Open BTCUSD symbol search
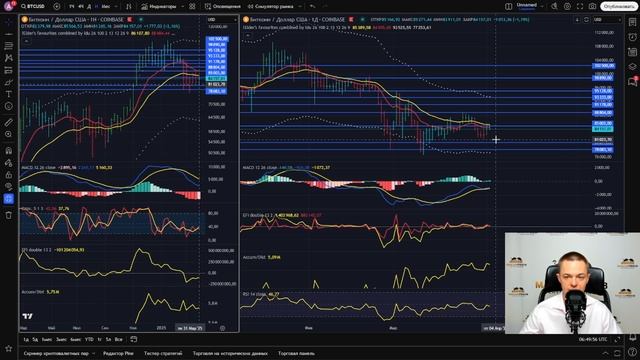 (x=33, y=7)
